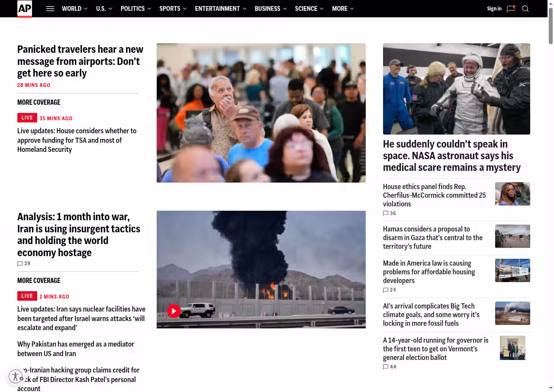Open the hamburger menu icon
The width and height of the screenshot is (554, 392).
50,9
